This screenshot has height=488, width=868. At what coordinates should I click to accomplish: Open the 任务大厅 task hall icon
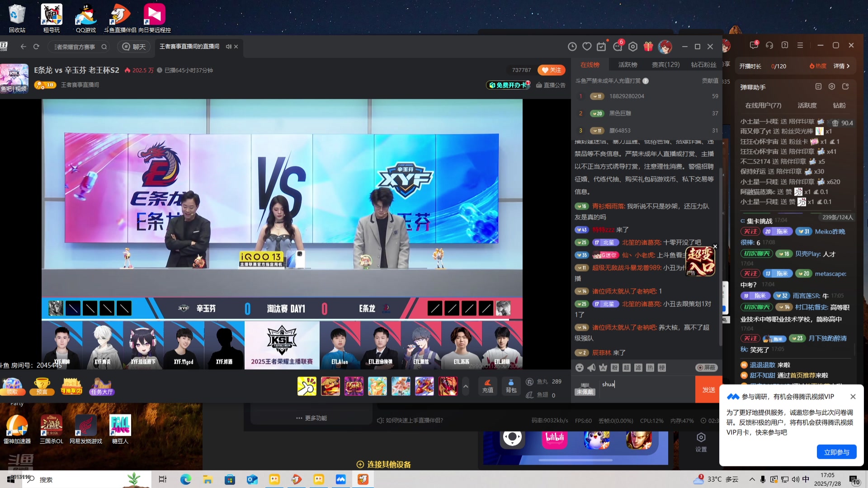click(102, 386)
